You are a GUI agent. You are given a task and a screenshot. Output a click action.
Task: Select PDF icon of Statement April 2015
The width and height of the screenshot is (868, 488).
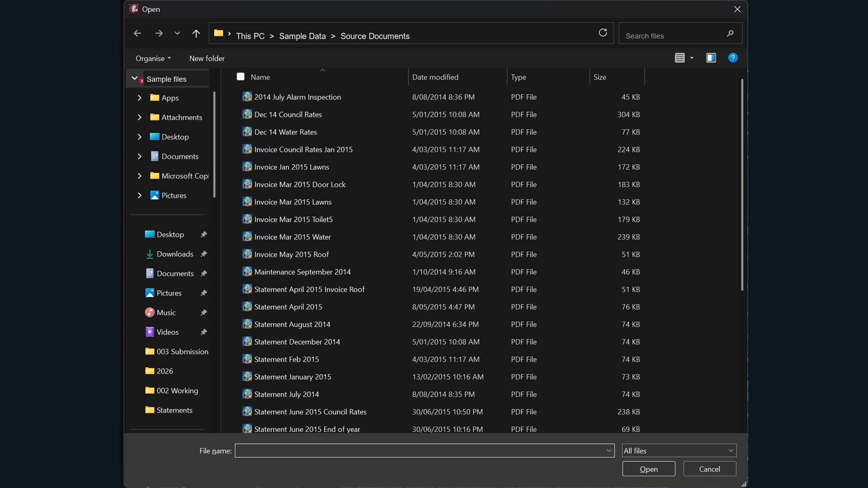[x=247, y=307]
